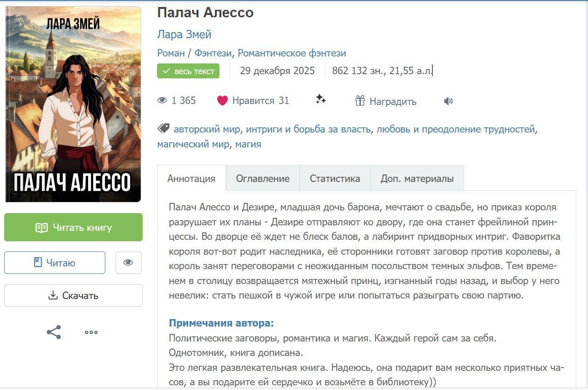Expand the Скачать download options

73,295
